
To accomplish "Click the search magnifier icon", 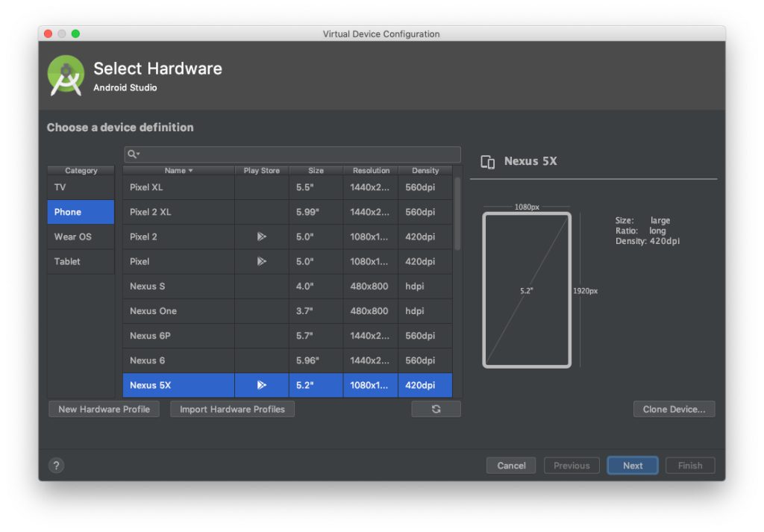I will tap(133, 154).
